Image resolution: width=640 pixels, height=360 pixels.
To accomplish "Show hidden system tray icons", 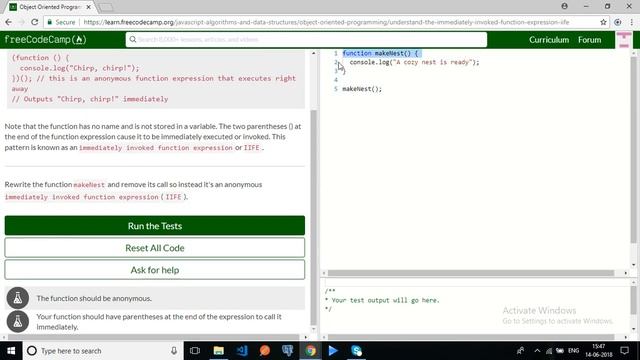I will (x=537, y=351).
